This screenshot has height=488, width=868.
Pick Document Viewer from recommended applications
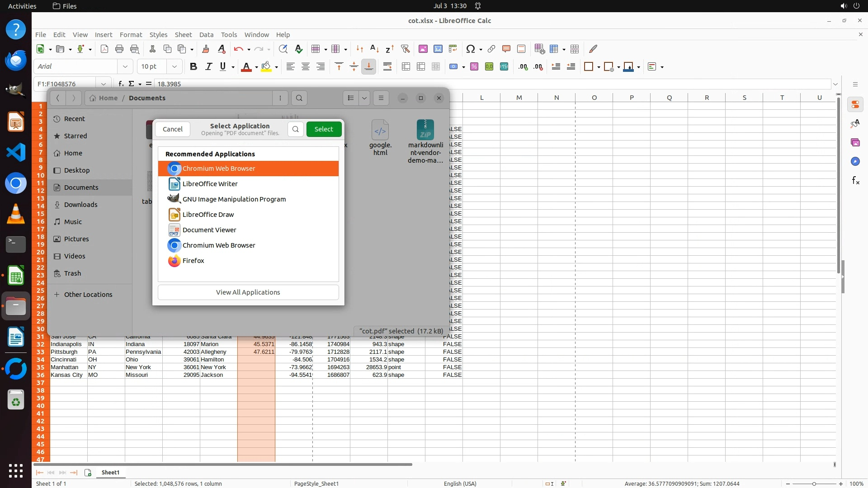pyautogui.click(x=209, y=230)
